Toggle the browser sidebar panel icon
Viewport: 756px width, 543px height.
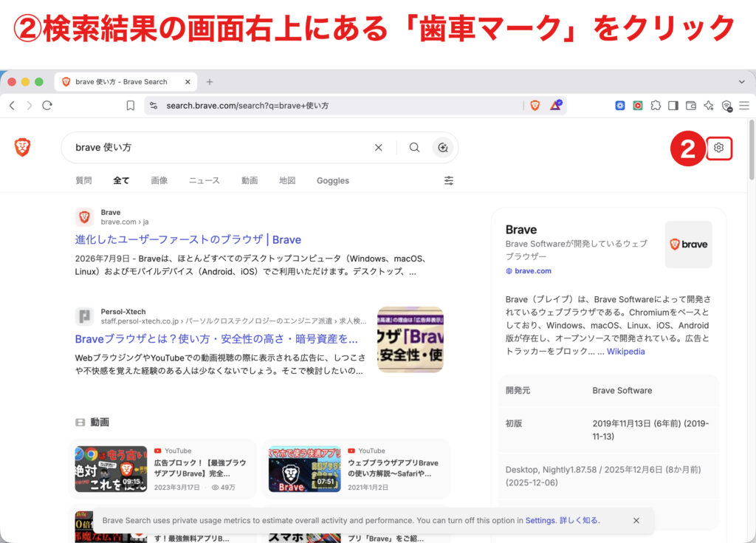pos(673,105)
